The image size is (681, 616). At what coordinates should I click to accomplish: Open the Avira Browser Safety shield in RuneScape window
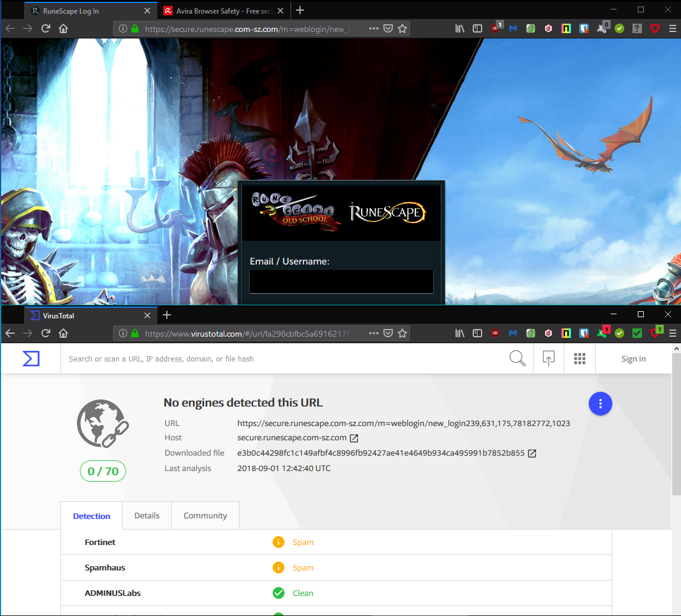655,28
